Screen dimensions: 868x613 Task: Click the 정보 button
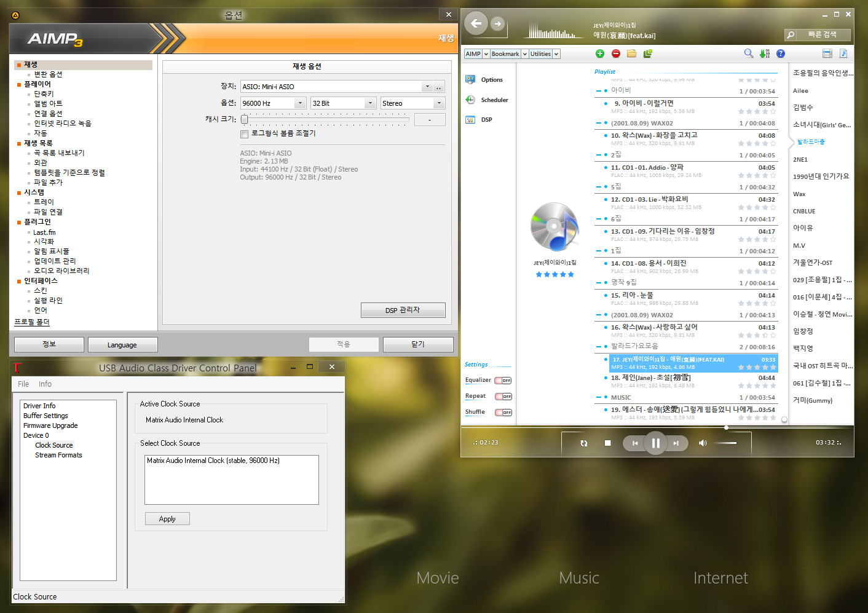click(49, 344)
